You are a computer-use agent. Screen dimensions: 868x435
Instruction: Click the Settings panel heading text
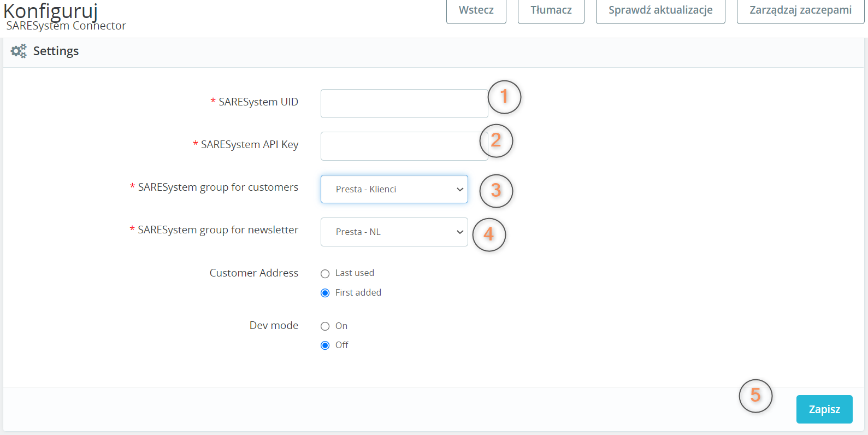pyautogui.click(x=56, y=51)
